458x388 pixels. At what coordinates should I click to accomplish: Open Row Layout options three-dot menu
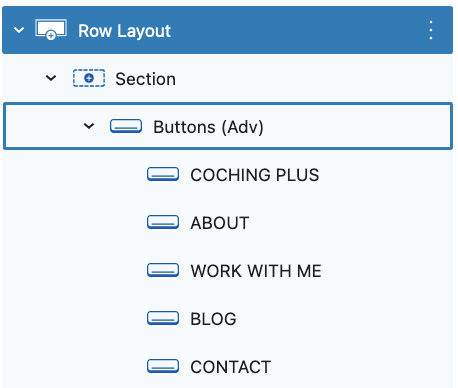click(x=431, y=30)
